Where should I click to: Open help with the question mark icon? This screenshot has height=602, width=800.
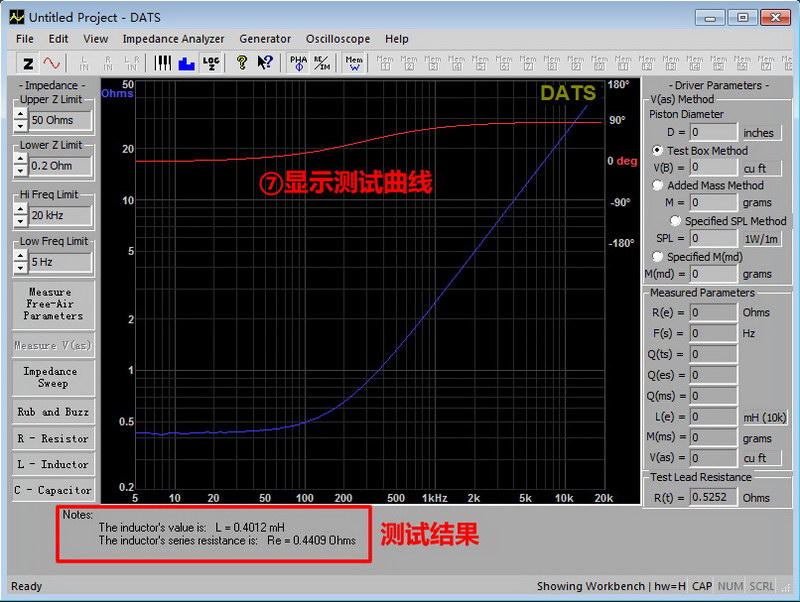[x=241, y=63]
